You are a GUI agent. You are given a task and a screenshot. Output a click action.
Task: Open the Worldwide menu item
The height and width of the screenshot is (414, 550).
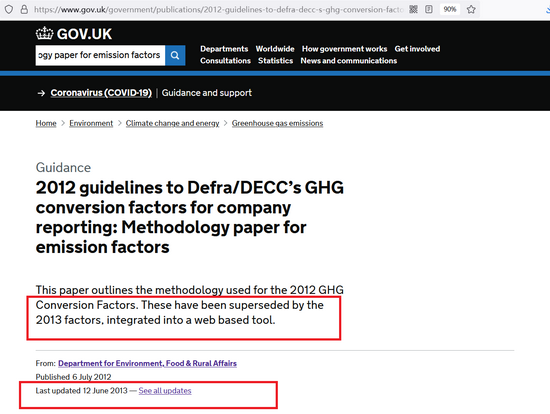click(x=275, y=49)
